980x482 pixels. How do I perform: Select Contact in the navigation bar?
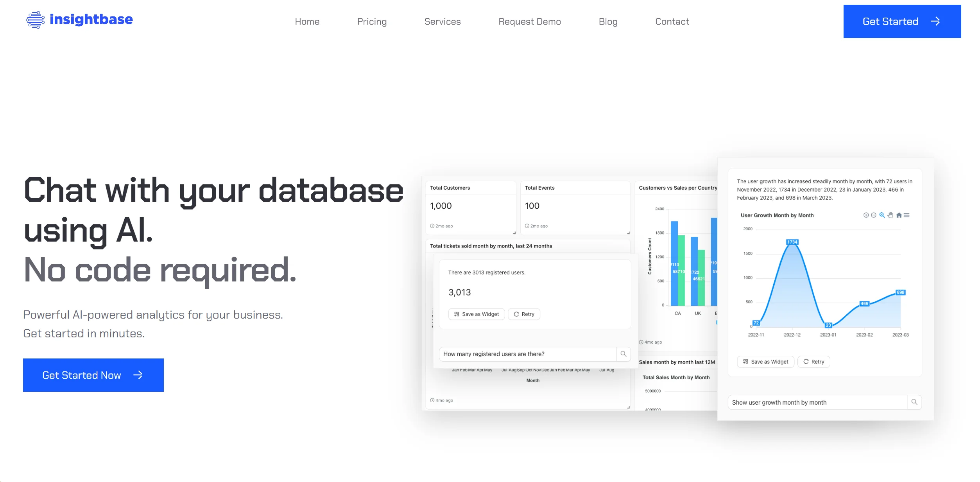pyautogui.click(x=672, y=22)
